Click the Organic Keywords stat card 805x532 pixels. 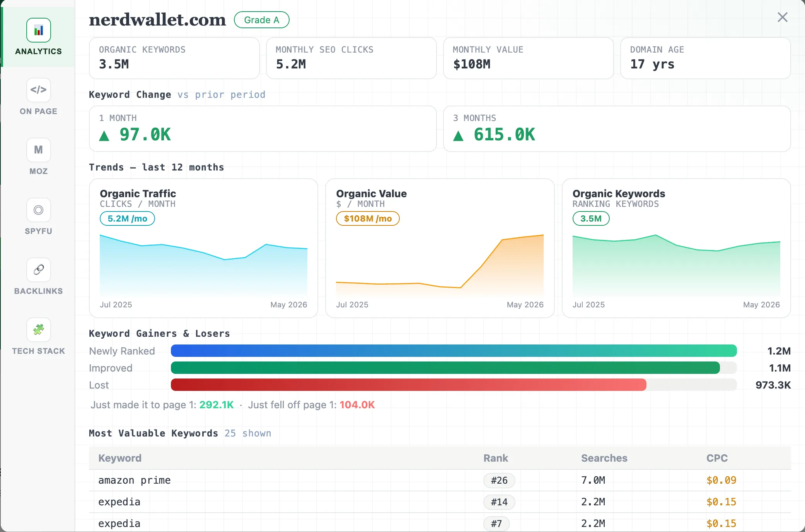click(174, 58)
